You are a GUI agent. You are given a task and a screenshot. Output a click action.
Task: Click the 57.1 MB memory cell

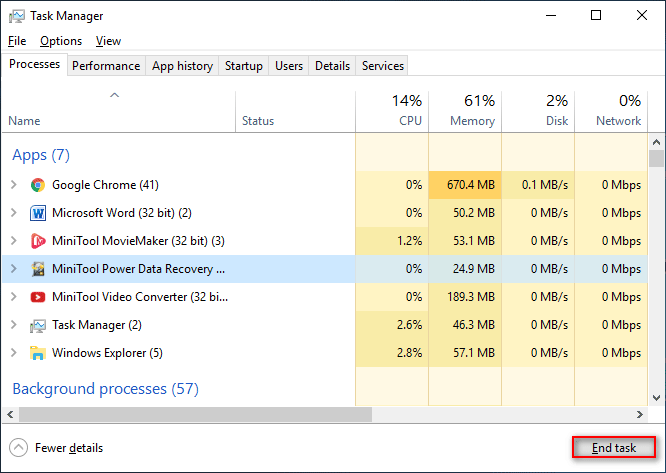pos(465,353)
